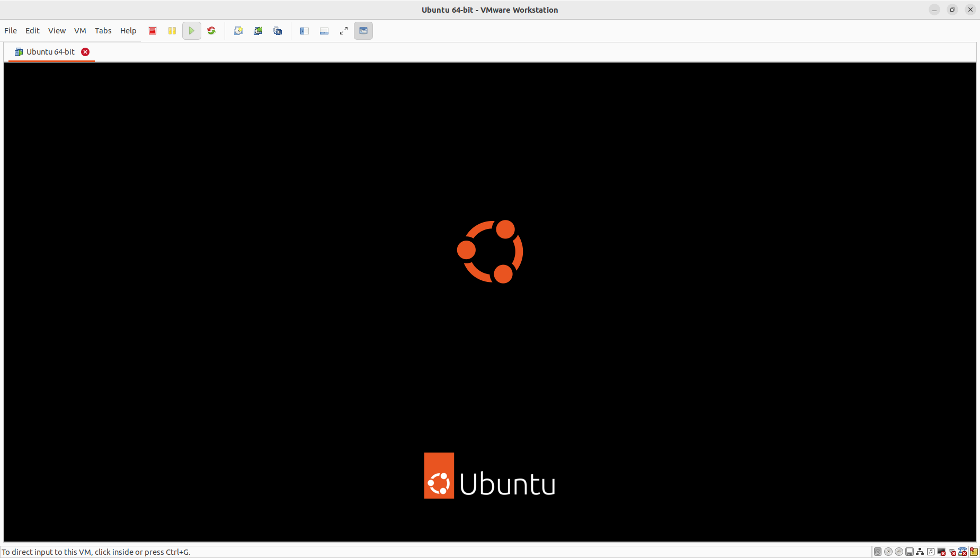This screenshot has width=980, height=558.
Task: Close the VMware Workstation window
Action: (x=970, y=10)
